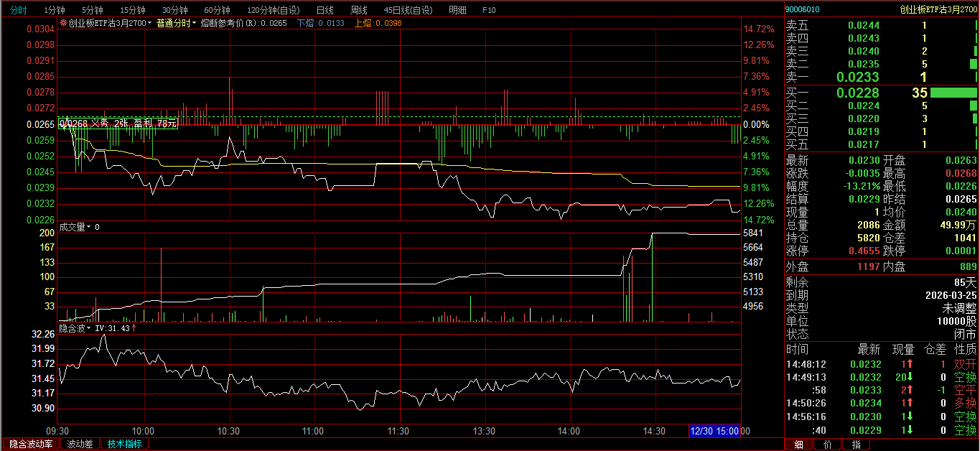The height and width of the screenshot is (451, 980).
Task: Click the 卖一 price 0.0233
Action: (857, 77)
